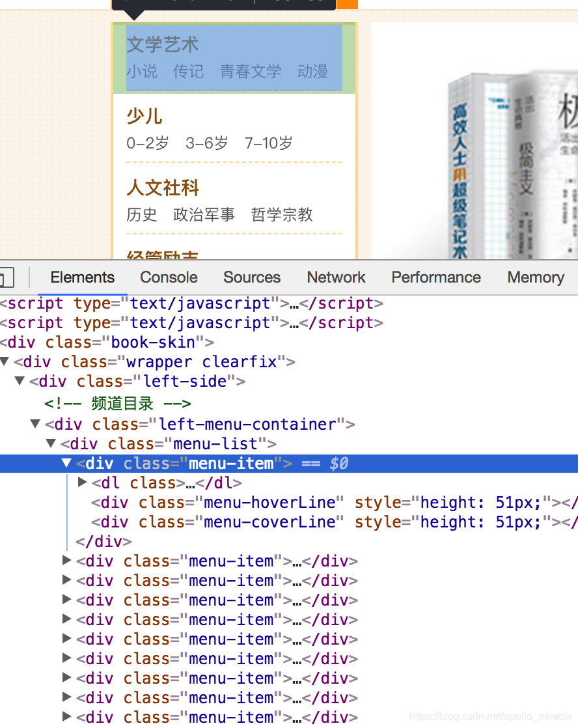Select the 频道目录 comment row
The height and width of the screenshot is (728, 578).
click(x=117, y=404)
